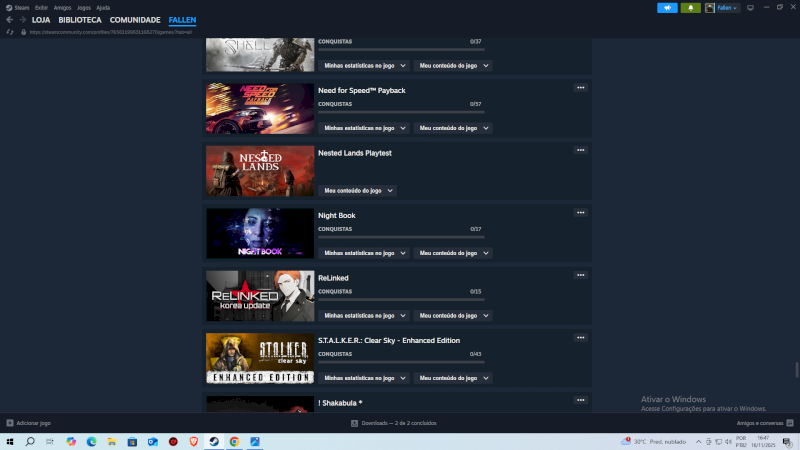Open the Jogos menu
Viewport: 800px width, 450px height.
(x=84, y=8)
